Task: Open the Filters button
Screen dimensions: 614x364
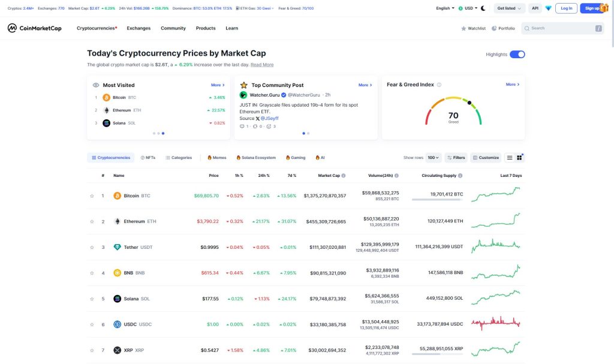Action: (x=456, y=158)
